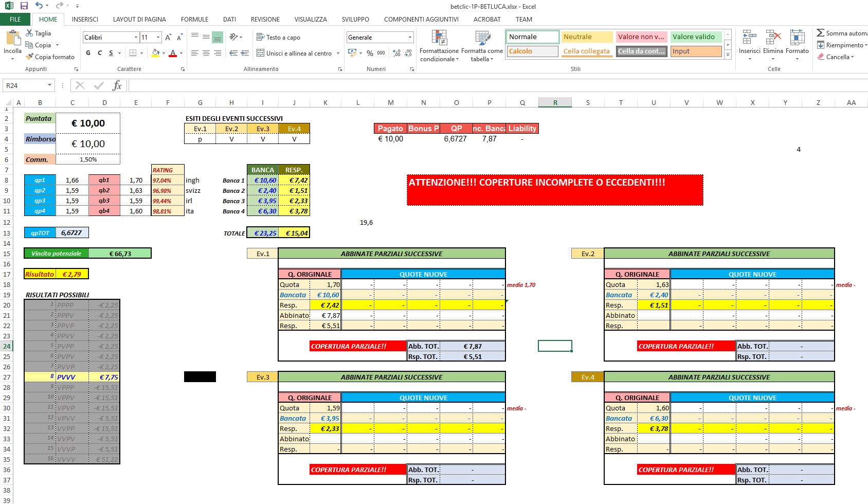Select the Neutrale cell style
Viewport: 868px width, 504px height.
(x=587, y=37)
